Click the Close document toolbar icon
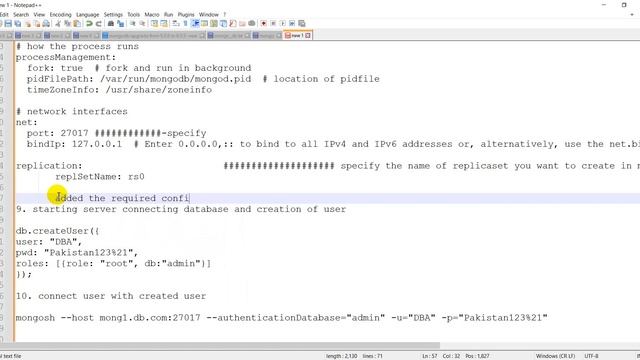Screen dimensions: 640x360 [28, 24]
